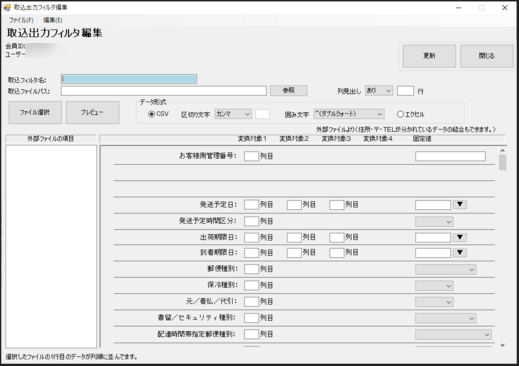This screenshot has width=519, height=366.
Task: Open the 列見出し あり dropdown
Action: click(379, 91)
